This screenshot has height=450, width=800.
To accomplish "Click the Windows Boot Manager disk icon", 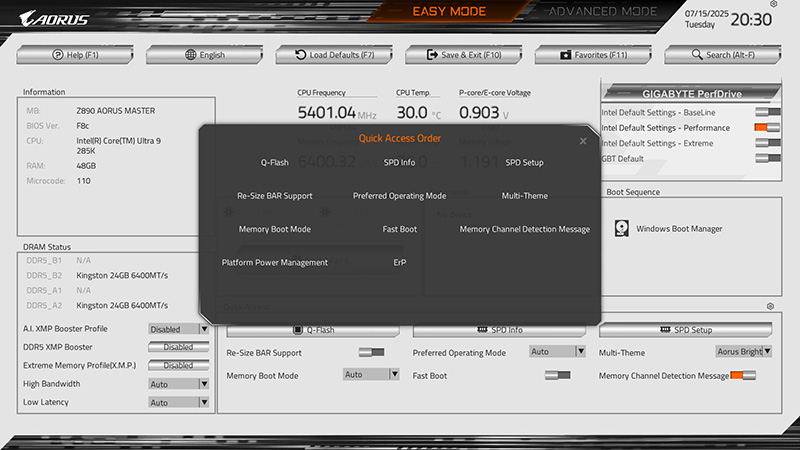I will (x=622, y=229).
